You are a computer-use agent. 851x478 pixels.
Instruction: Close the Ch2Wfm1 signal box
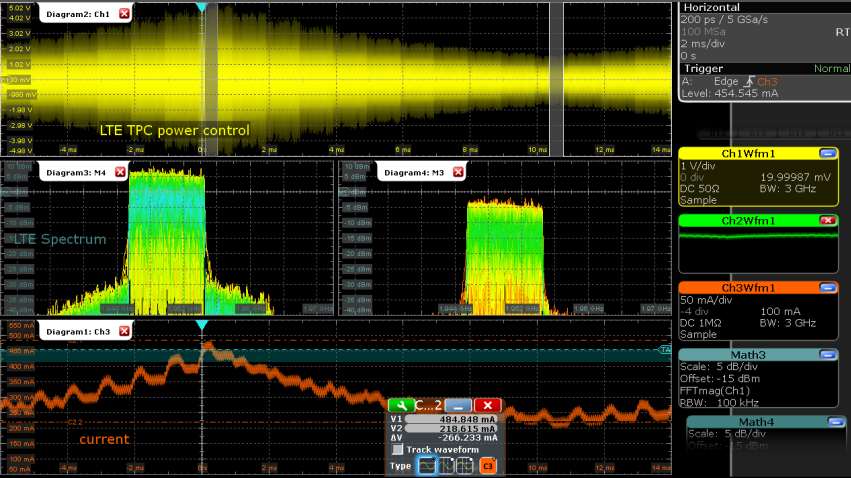click(x=827, y=220)
